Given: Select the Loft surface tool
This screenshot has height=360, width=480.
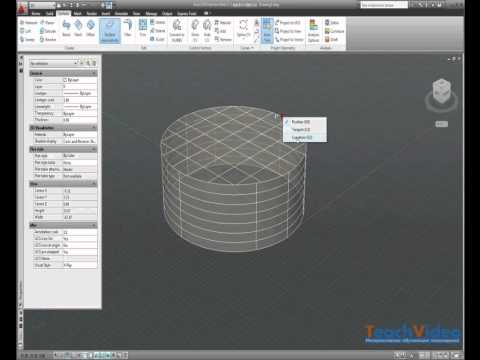Looking at the screenshot, I should coord(26,31).
